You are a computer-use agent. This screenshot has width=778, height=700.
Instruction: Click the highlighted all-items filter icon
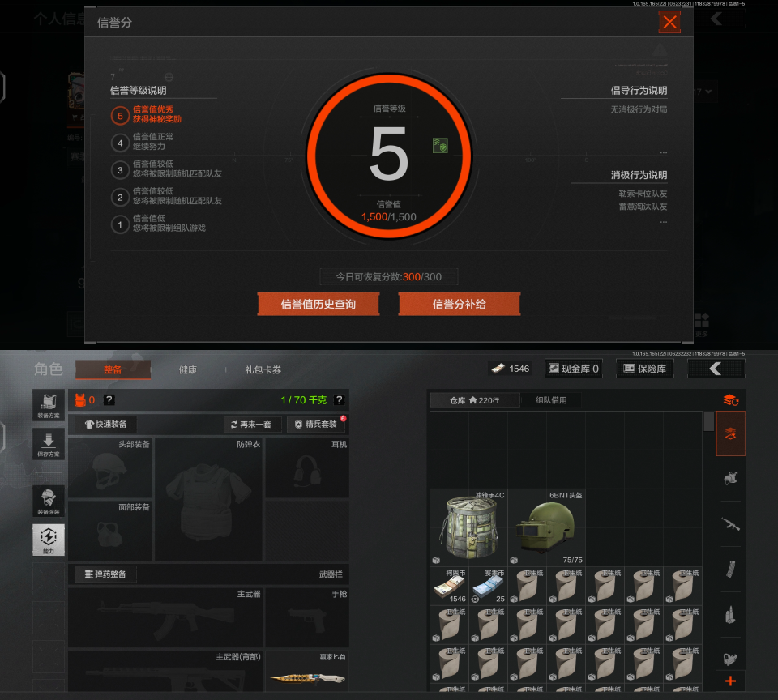[730, 433]
